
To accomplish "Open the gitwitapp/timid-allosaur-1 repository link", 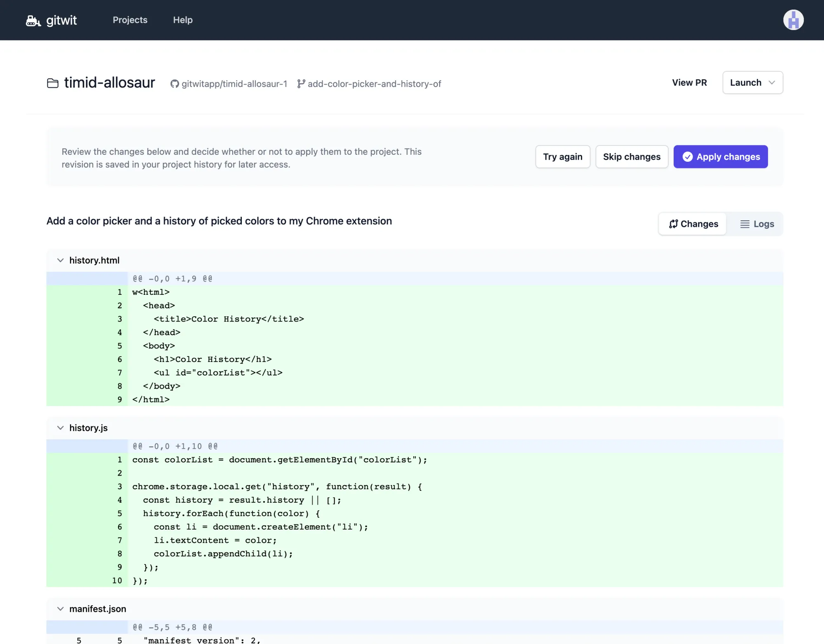I will [x=234, y=84].
